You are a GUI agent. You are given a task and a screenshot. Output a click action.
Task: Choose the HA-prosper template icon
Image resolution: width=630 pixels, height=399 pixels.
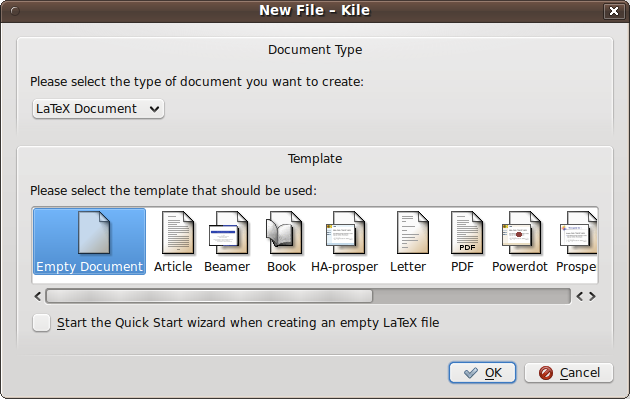[345, 233]
